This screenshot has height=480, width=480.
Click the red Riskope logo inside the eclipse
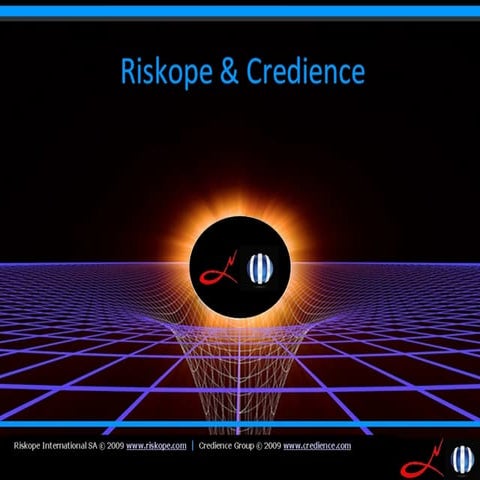(x=219, y=268)
